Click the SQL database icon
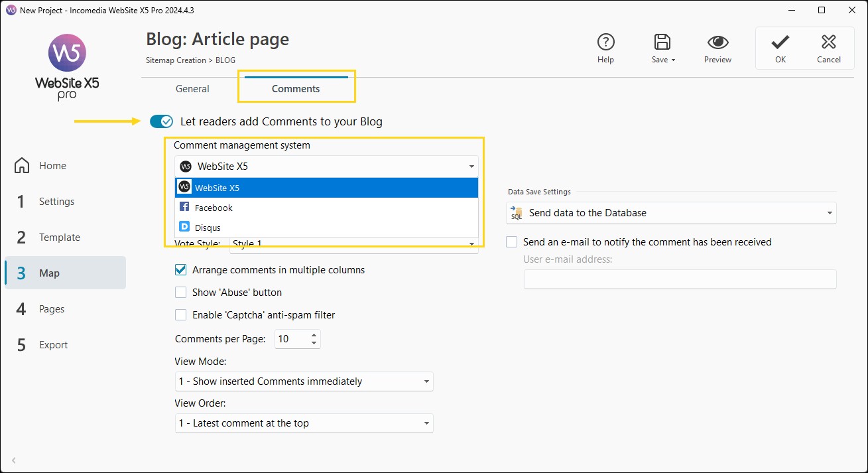Viewport: 868px width, 473px height. (517, 213)
